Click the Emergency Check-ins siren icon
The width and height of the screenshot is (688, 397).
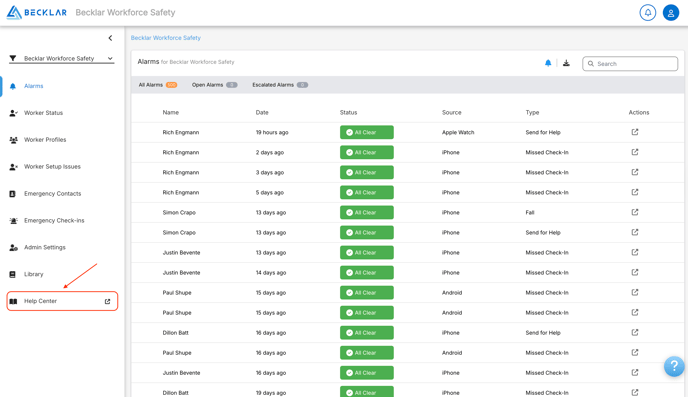(13, 221)
